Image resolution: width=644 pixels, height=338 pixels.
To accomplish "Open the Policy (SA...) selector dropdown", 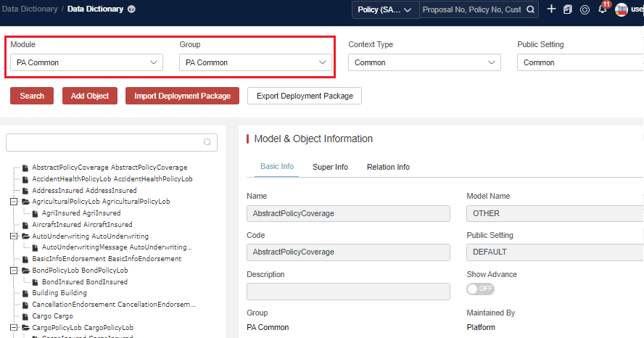I will pos(386,10).
